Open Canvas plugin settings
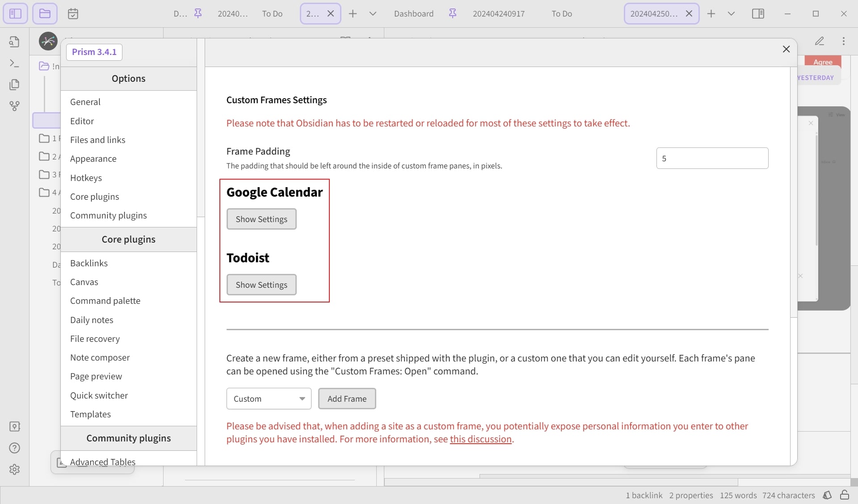The image size is (858, 504). (129, 282)
